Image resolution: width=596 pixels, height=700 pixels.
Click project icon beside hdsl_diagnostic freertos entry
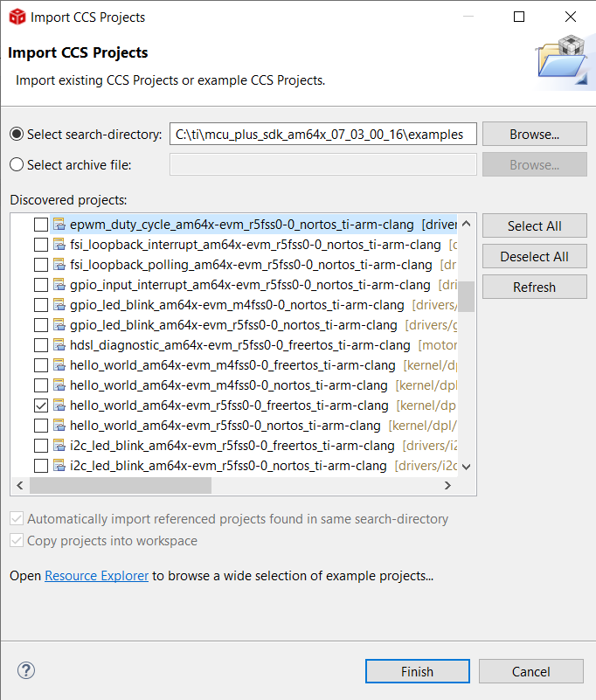pyautogui.click(x=59, y=345)
